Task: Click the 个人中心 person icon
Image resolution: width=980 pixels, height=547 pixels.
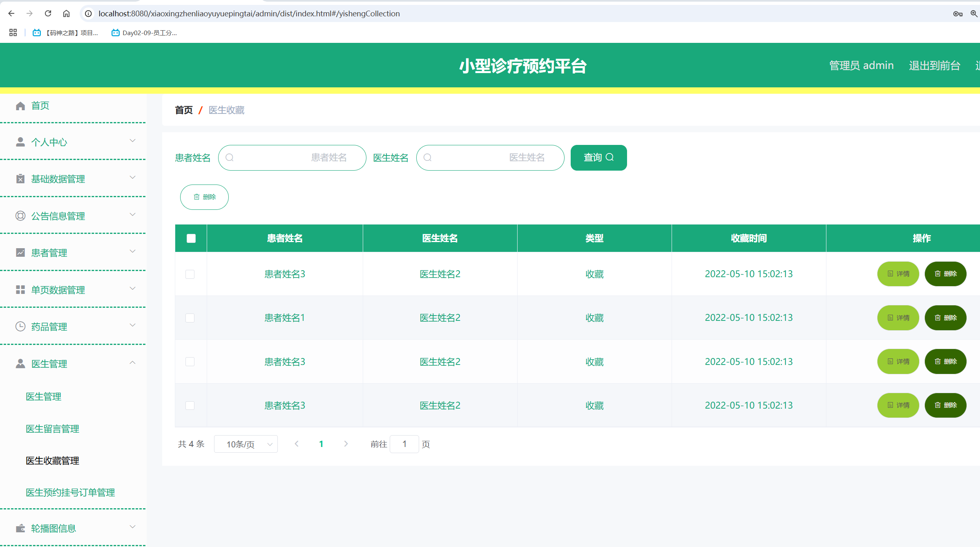Action: tap(20, 142)
